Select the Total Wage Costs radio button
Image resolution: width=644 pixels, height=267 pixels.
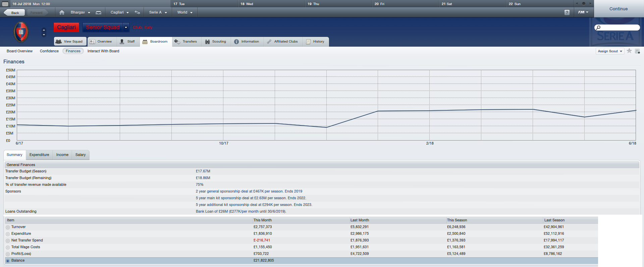8,247
